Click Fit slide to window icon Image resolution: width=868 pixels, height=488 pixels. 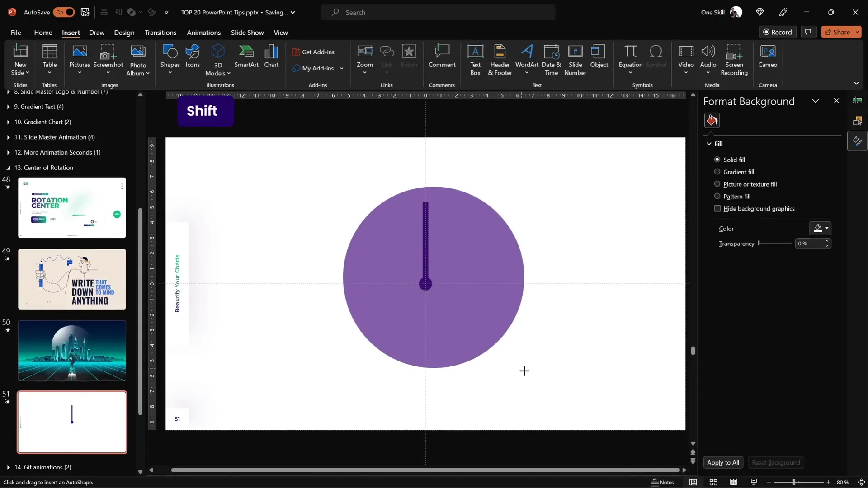pos(861,482)
